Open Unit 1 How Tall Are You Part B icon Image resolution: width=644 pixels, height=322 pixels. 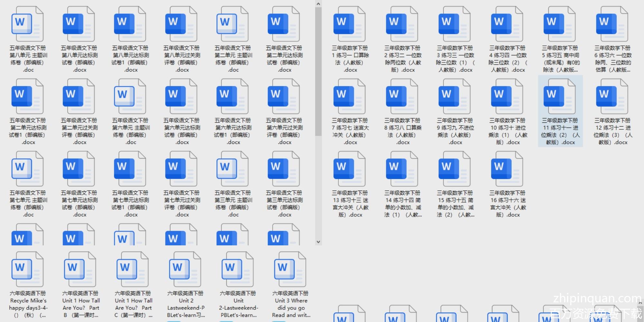80,270
